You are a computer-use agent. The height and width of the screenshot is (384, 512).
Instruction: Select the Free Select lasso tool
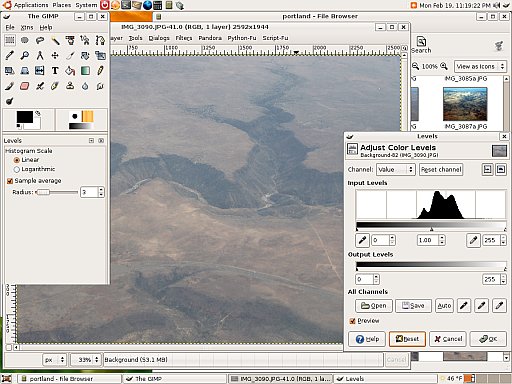(x=40, y=40)
